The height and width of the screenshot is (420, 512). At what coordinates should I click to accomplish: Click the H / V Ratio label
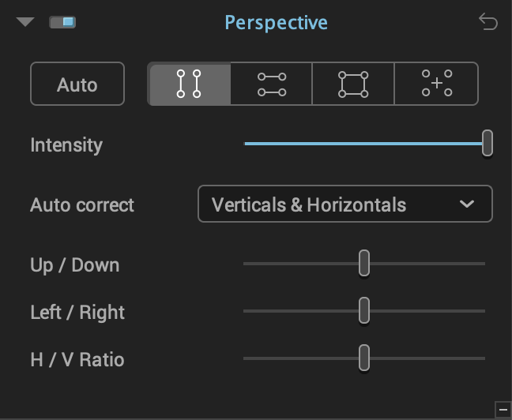(x=77, y=360)
